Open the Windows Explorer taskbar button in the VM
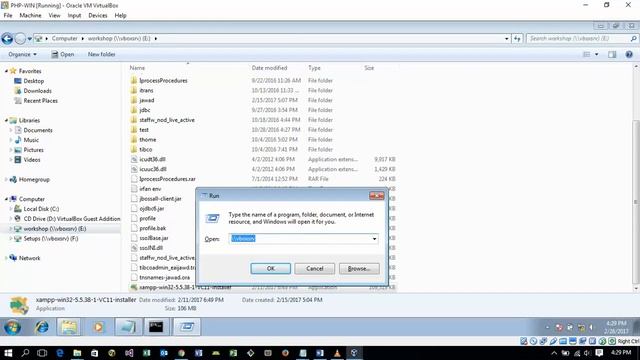Screen dimensions: 640x360 tap(69, 327)
